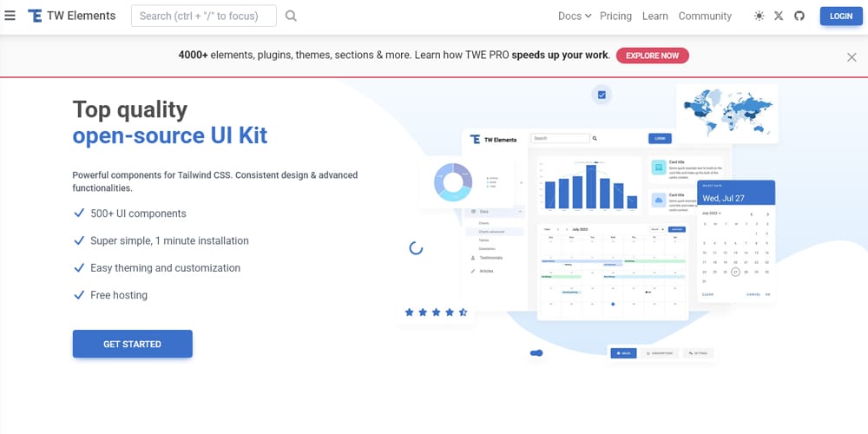Click the TW Elements logo
The image size is (868, 434).
point(35,16)
